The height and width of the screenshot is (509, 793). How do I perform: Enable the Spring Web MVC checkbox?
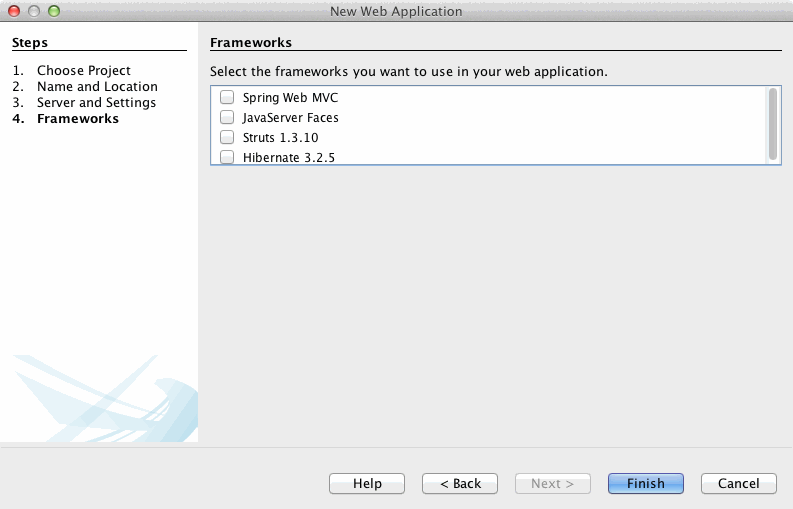[x=227, y=98]
